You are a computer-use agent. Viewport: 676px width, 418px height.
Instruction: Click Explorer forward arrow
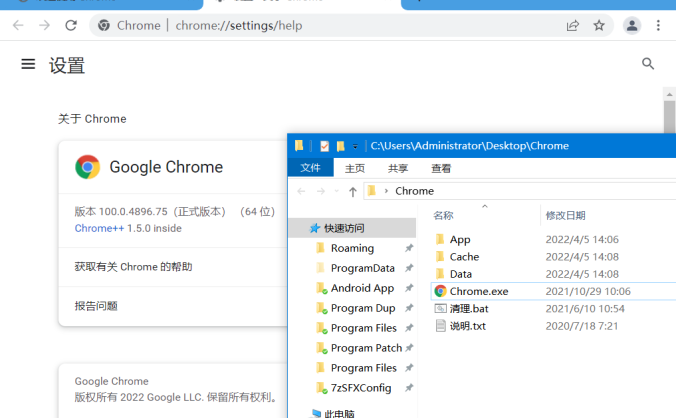[x=321, y=191]
